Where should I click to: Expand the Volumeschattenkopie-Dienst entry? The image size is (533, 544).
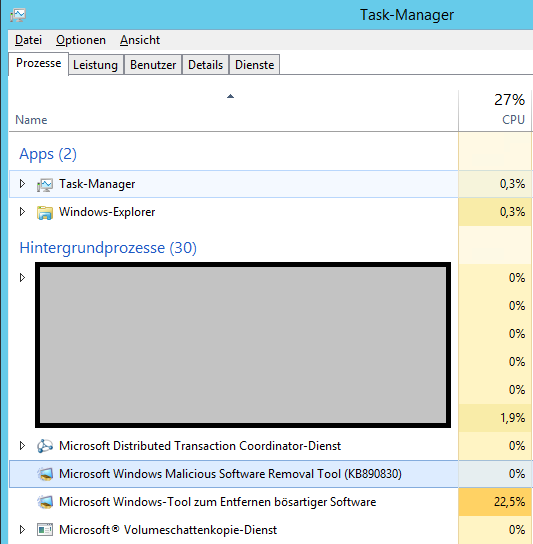[22, 530]
